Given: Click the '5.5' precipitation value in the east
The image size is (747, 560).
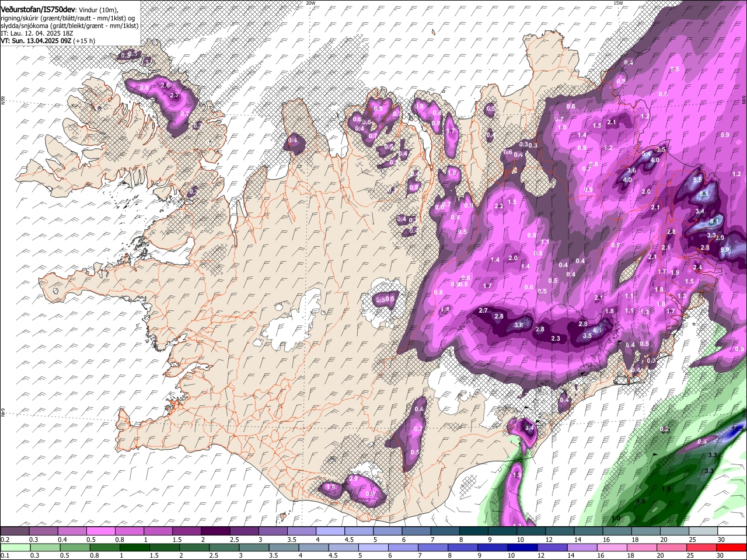Looking at the screenshot, I should click(x=697, y=180).
